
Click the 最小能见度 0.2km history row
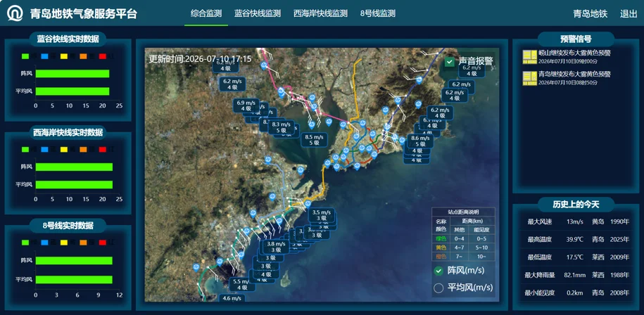pyautogui.click(x=576, y=292)
